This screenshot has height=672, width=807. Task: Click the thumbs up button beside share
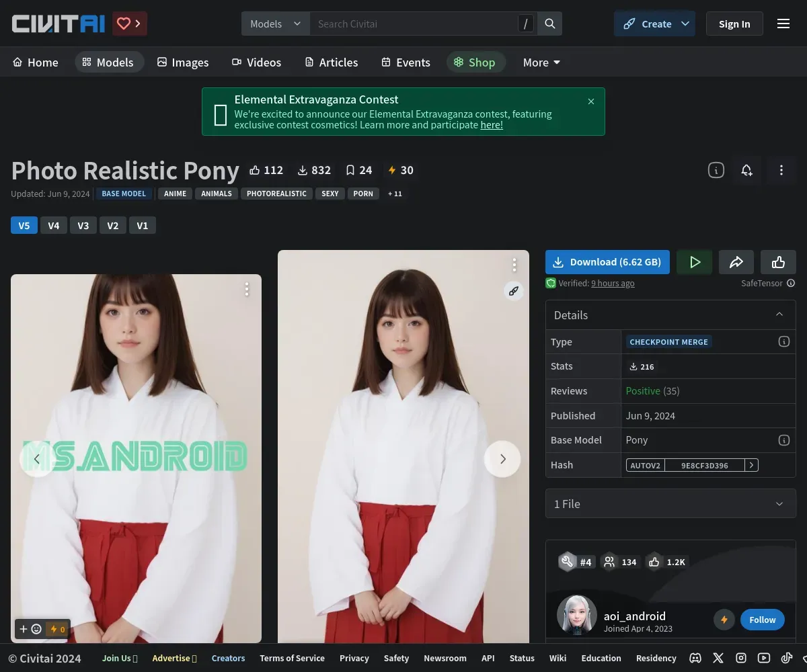click(x=778, y=262)
